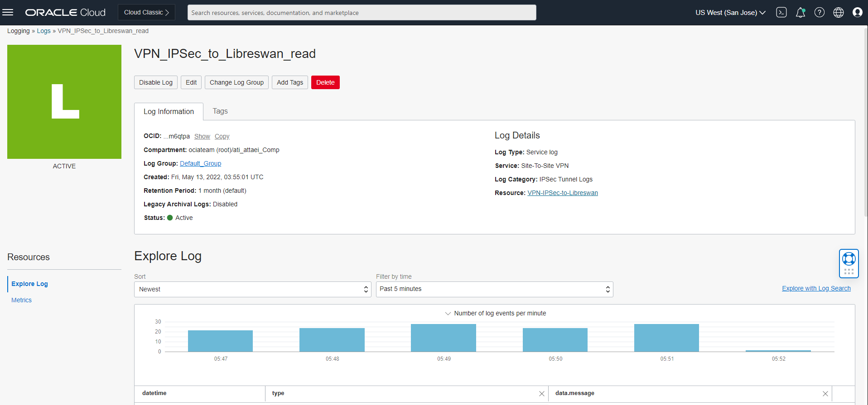The height and width of the screenshot is (405, 868).
Task: Expand the US West (San Jose) region selector
Action: (730, 13)
